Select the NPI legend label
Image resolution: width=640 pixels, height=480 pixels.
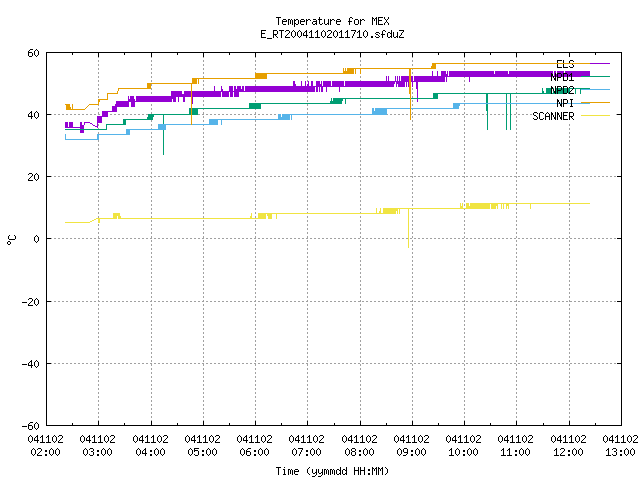565,103
